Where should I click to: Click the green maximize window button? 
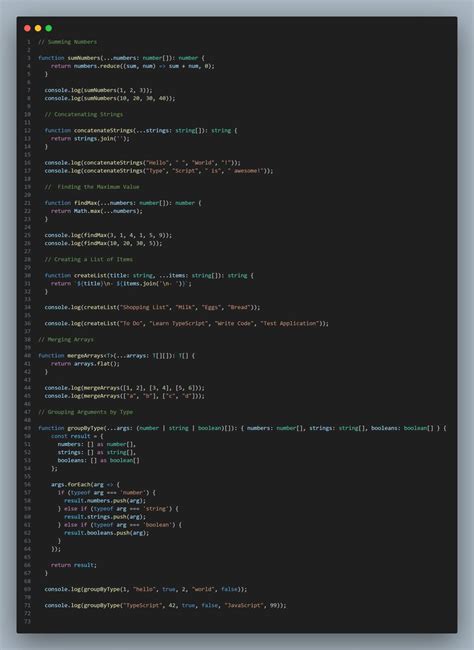pos(49,28)
